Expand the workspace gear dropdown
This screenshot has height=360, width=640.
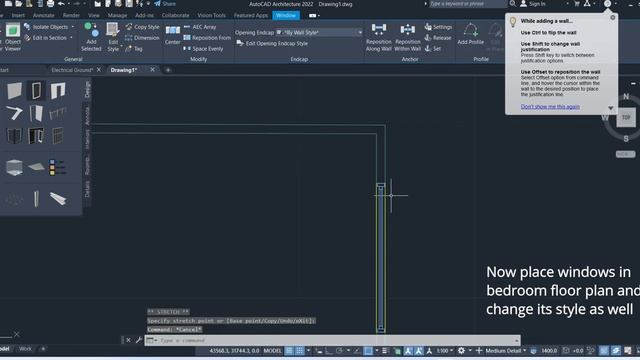click(470, 351)
